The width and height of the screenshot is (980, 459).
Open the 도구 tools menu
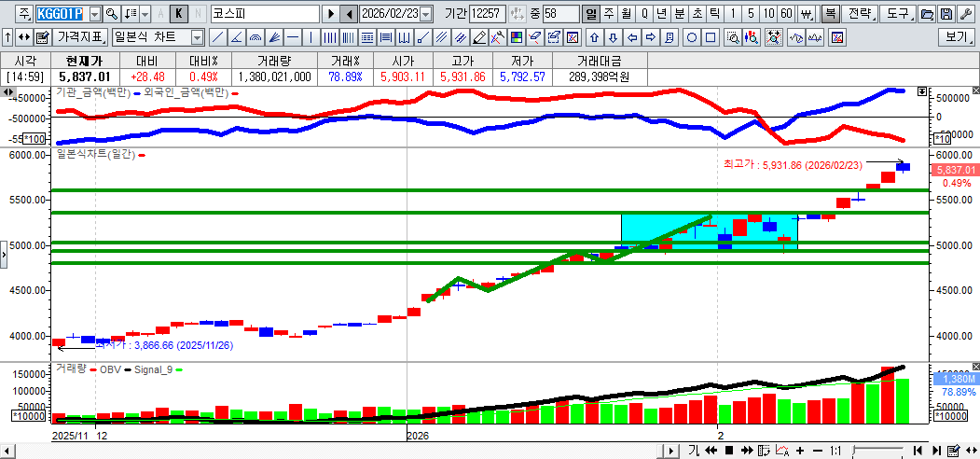[x=897, y=14]
